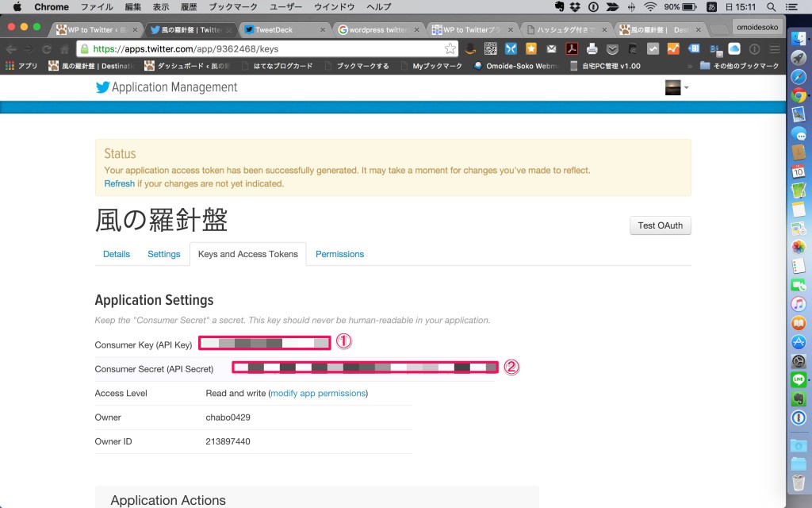Image resolution: width=812 pixels, height=508 pixels.
Task: Click the QR code extension icon
Action: (491, 48)
